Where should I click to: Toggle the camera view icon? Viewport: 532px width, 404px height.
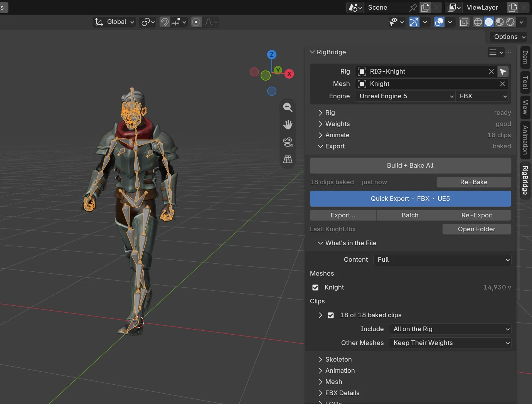tap(288, 142)
